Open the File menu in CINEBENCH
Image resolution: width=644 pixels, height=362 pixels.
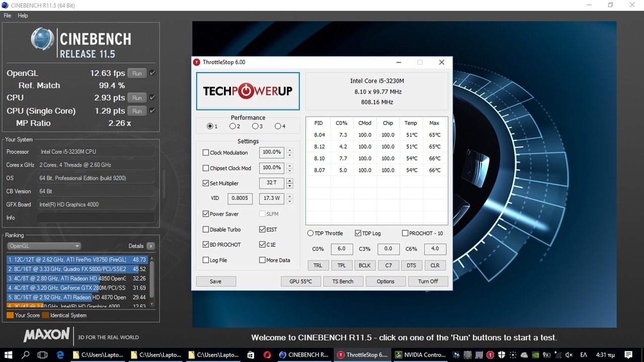coord(8,16)
